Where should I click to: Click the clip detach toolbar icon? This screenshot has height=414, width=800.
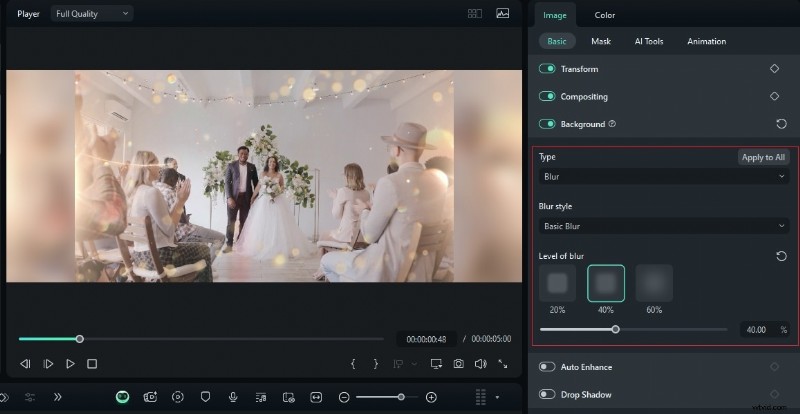click(288, 397)
